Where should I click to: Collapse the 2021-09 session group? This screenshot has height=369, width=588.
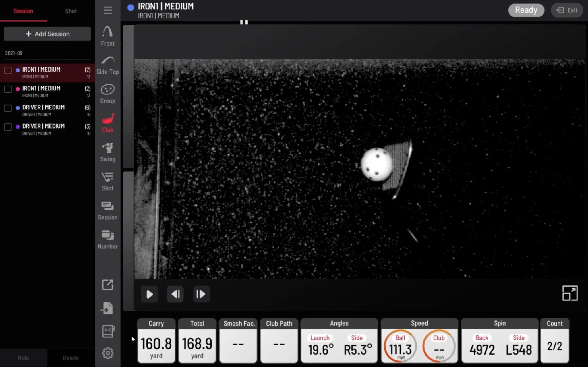click(x=13, y=53)
